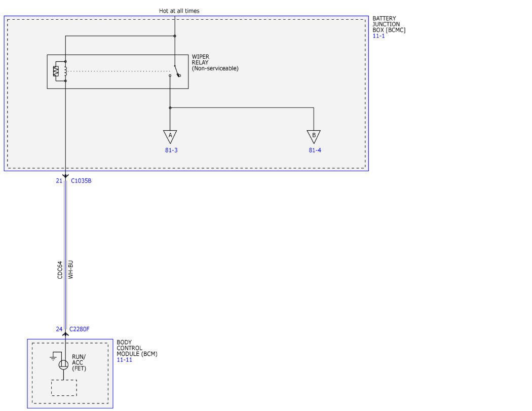Click the triangle B off-page connector
This screenshot has width=532, height=411.
pos(314,137)
